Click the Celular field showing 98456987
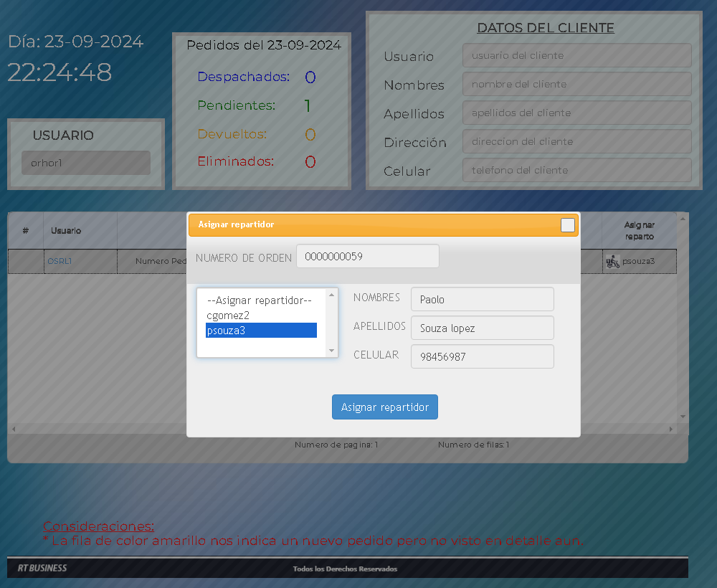This screenshot has height=588, width=717. (482, 356)
